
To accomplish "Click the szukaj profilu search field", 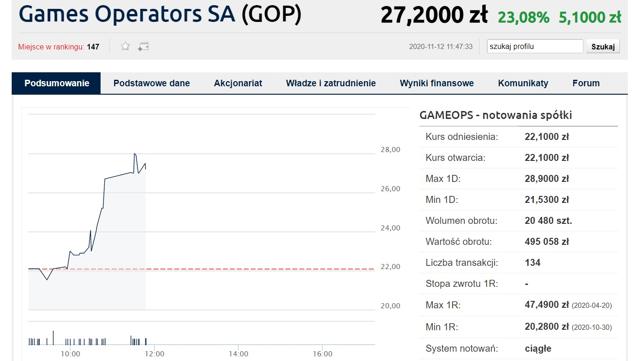I will (x=535, y=47).
